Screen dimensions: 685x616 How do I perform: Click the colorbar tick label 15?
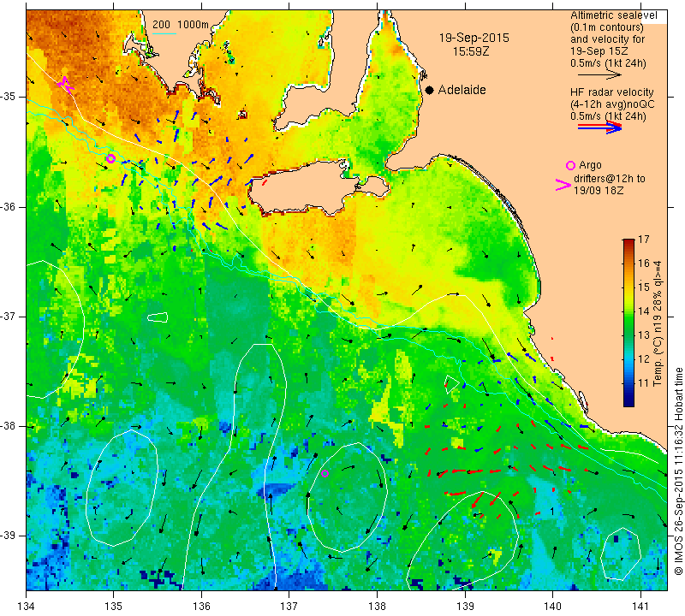point(644,287)
